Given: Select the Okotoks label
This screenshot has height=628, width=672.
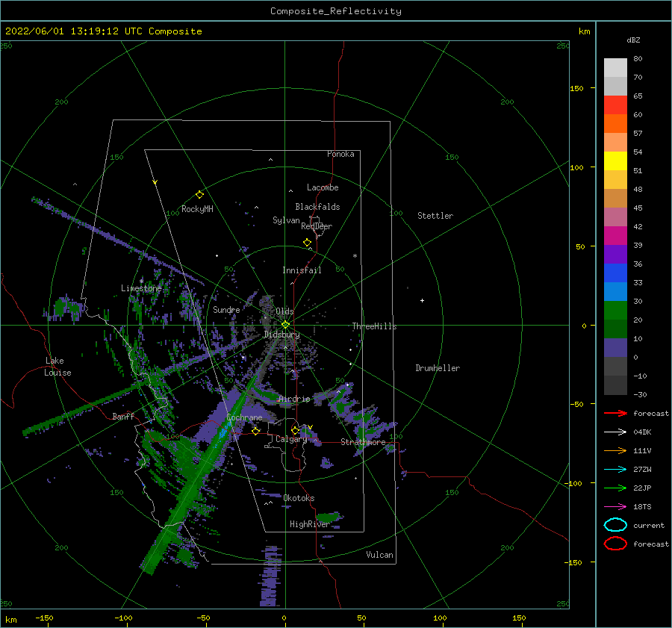Looking at the screenshot, I should point(299,497).
